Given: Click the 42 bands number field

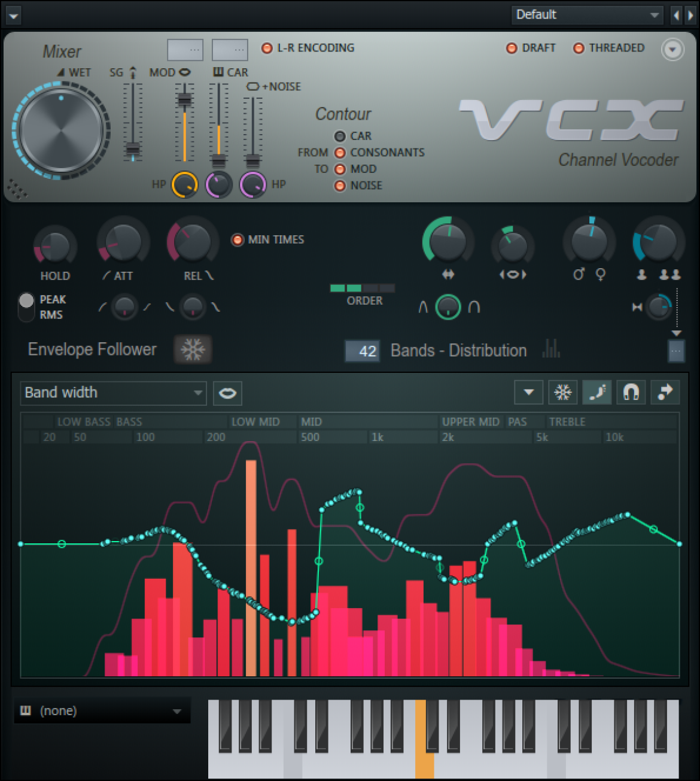Looking at the screenshot, I should (363, 351).
